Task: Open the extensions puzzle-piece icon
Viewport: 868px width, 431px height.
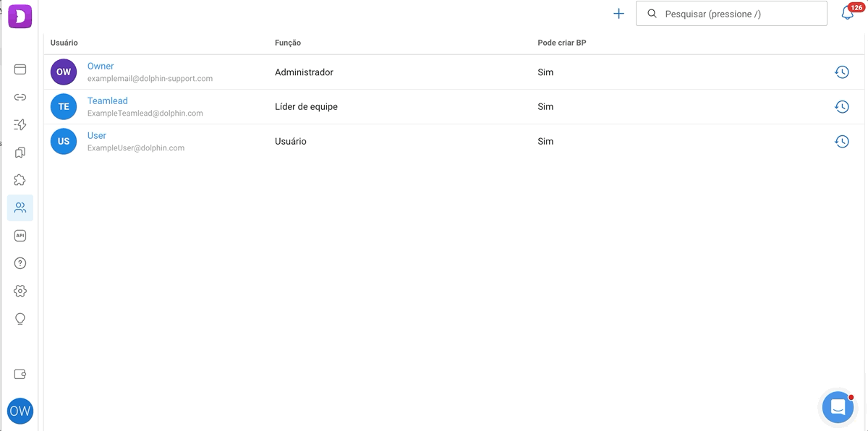Action: (20, 180)
